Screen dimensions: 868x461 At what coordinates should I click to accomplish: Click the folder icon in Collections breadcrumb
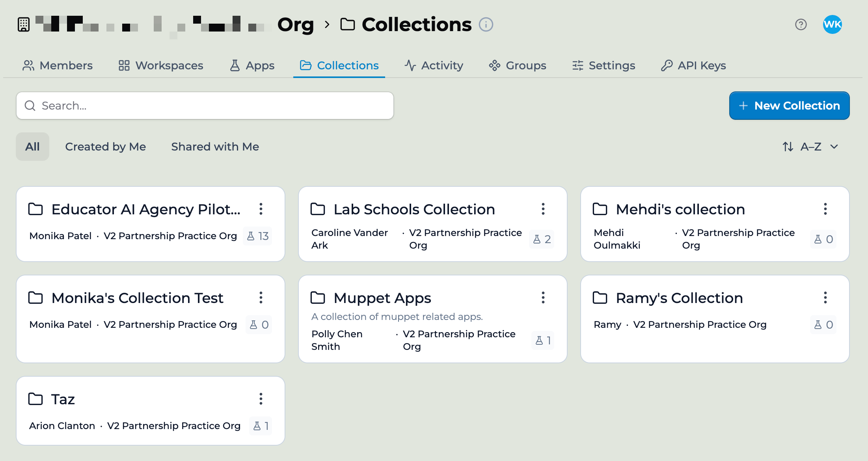(347, 24)
